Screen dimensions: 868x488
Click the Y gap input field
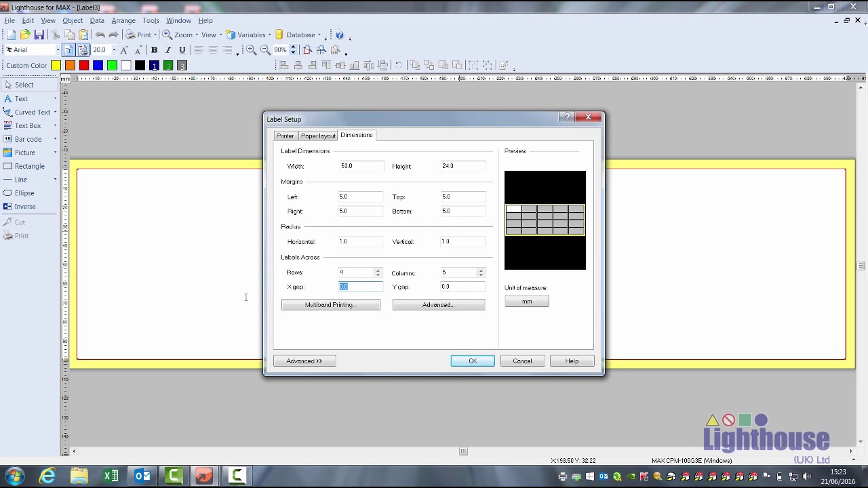463,287
